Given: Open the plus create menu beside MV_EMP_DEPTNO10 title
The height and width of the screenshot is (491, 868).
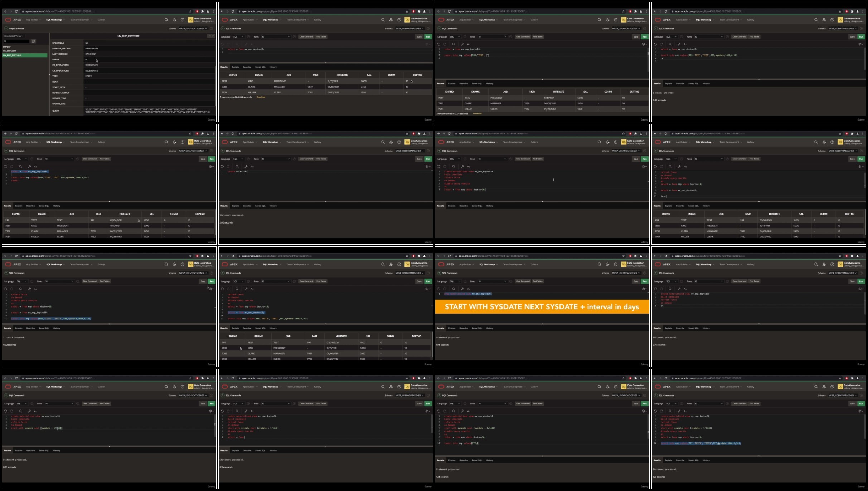Looking at the screenshot, I should coord(211,36).
